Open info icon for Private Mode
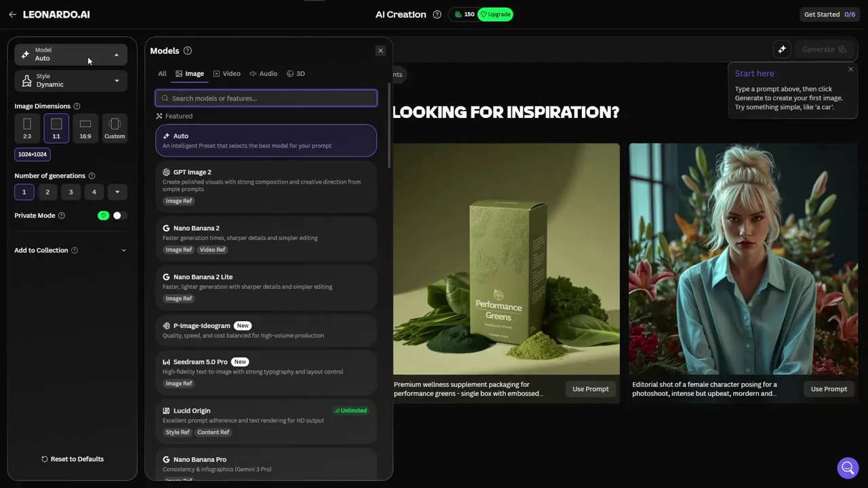This screenshot has width=868, height=488. (x=61, y=216)
